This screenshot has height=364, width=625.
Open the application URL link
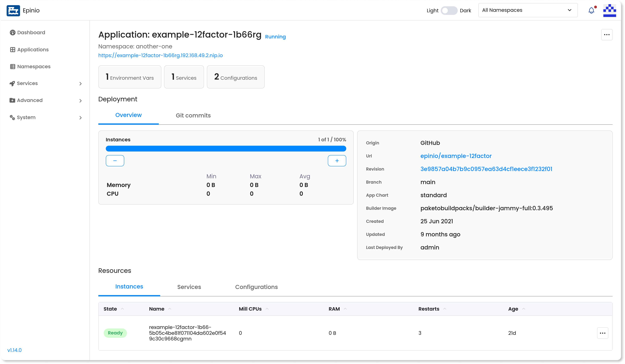click(x=161, y=55)
